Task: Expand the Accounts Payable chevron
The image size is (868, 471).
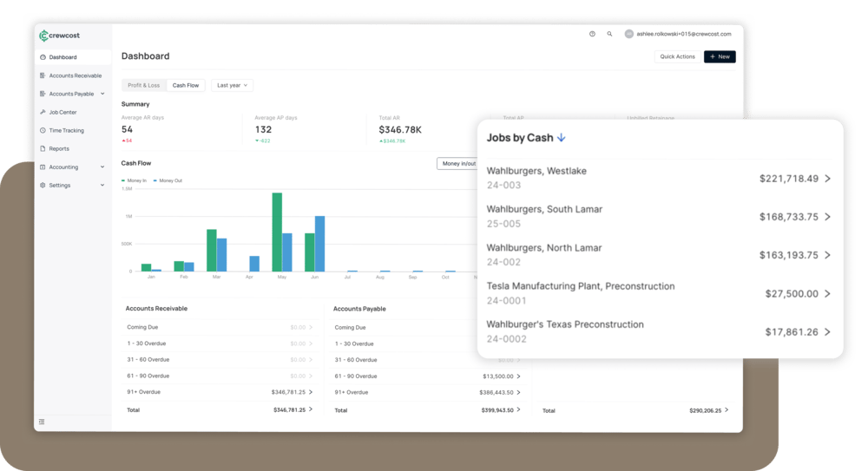Action: 102,94
